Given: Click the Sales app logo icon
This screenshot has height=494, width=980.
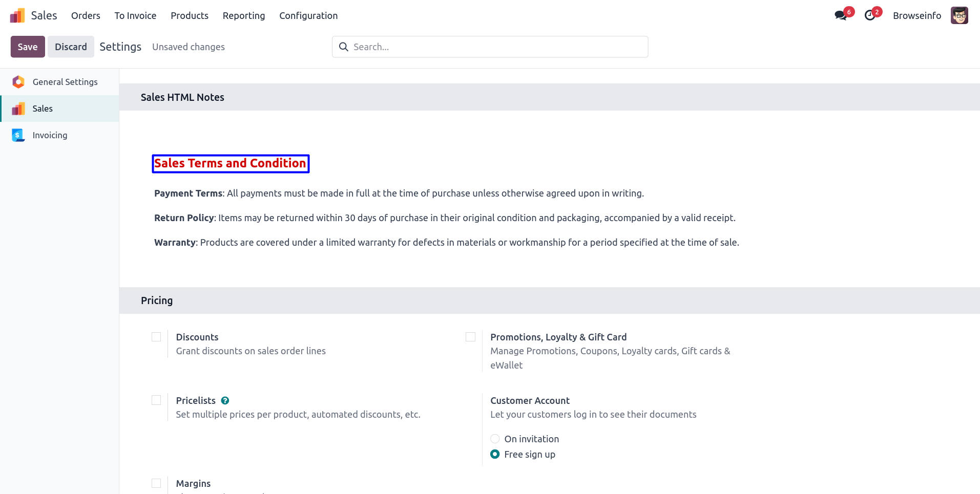Looking at the screenshot, I should click(x=17, y=16).
